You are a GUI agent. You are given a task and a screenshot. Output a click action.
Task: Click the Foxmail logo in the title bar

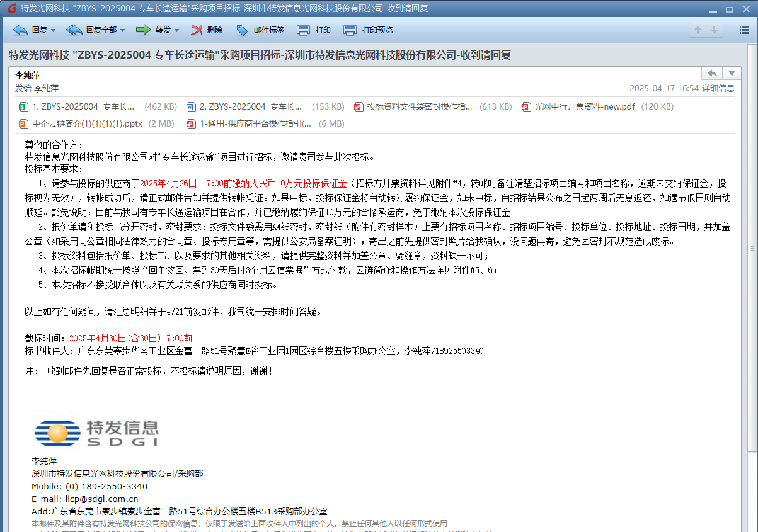point(11,8)
